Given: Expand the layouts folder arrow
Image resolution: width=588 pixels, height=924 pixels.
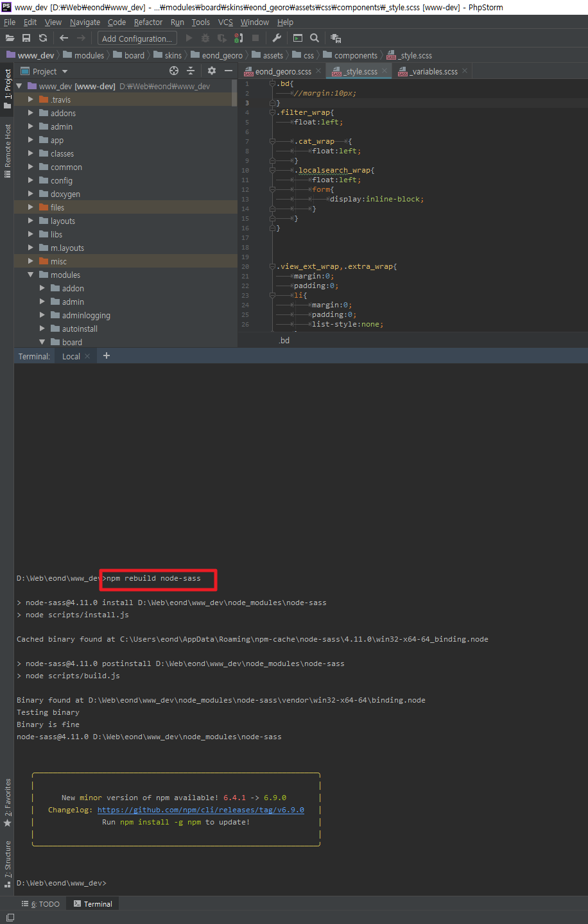Looking at the screenshot, I should click(x=30, y=221).
